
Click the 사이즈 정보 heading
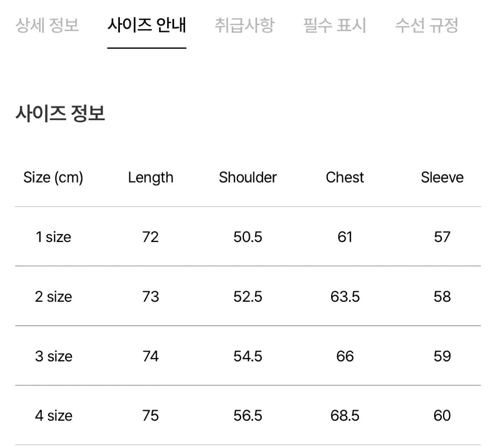(x=60, y=113)
